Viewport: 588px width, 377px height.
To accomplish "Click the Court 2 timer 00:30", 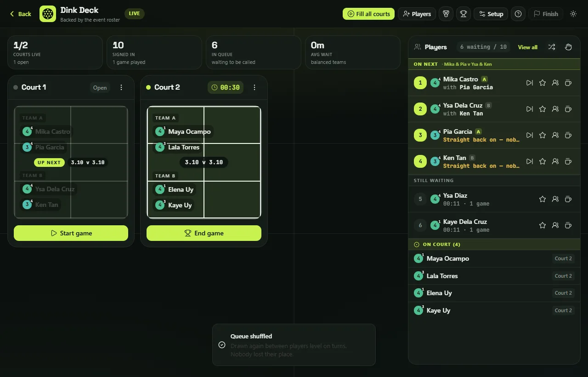I will click(226, 87).
